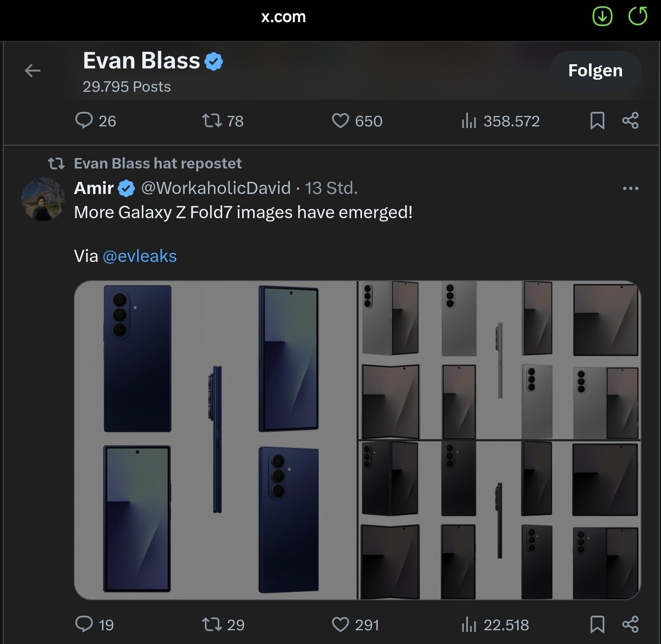The image size is (661, 644).
Task: Open the three-dot menu on Amir's post
Action: click(630, 189)
